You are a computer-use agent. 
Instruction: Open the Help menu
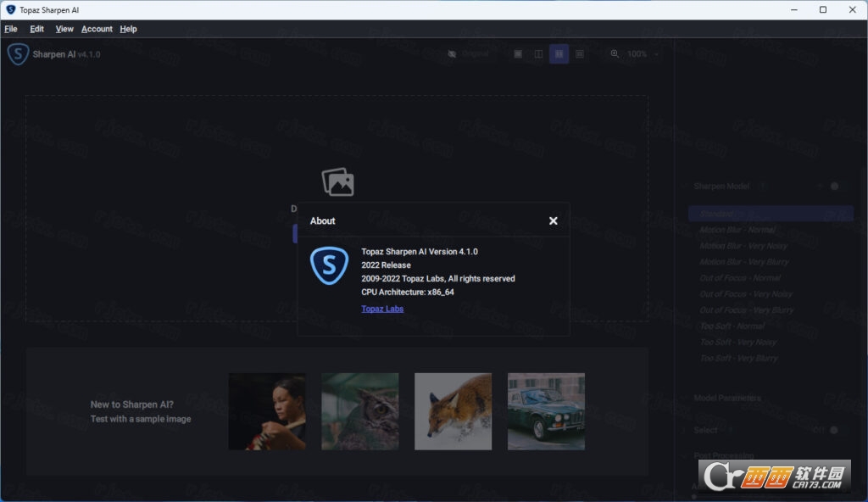coord(129,29)
